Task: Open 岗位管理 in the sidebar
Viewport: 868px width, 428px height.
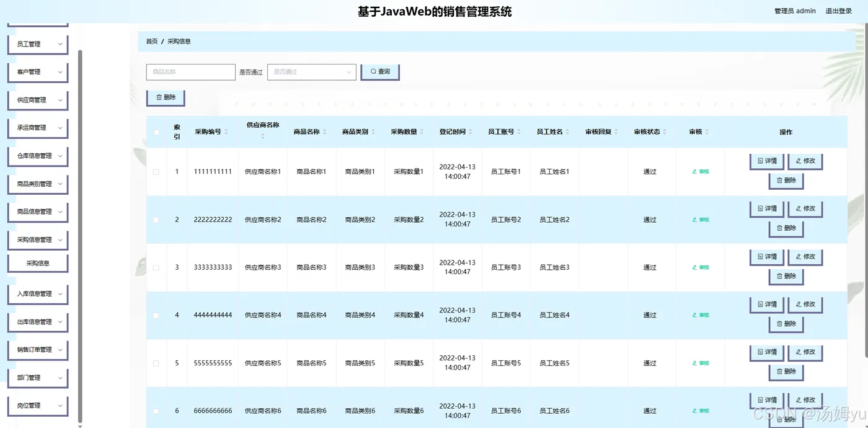Action: [x=38, y=405]
